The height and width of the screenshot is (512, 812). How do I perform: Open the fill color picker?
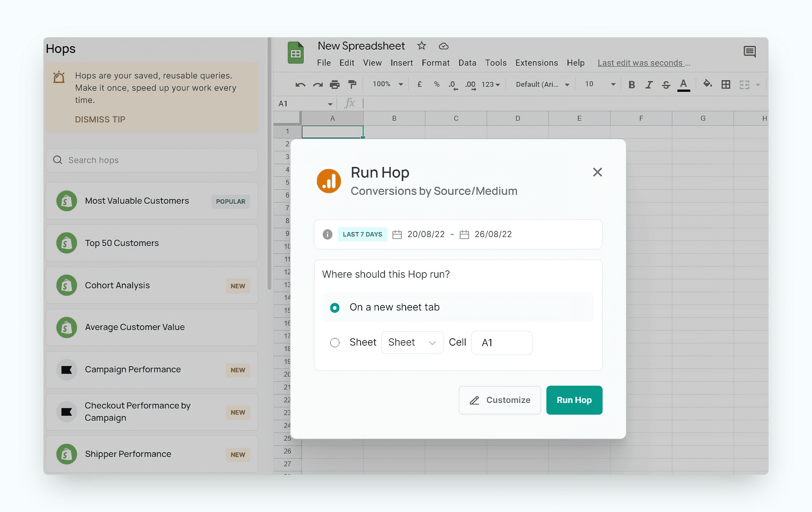coord(707,84)
